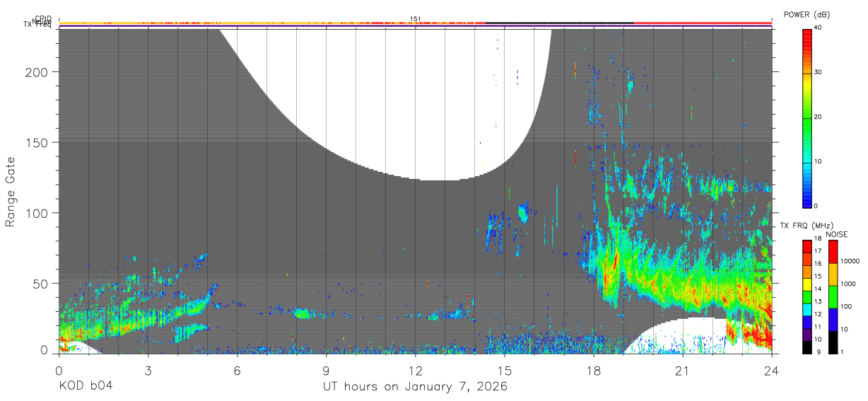Click the 100 label on NOISE scale
The width and height of the screenshot is (868, 401).
point(845,306)
